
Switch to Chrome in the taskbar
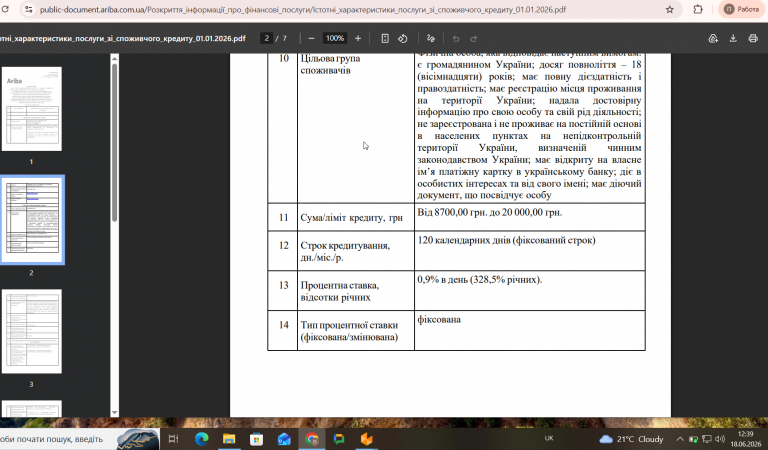[x=312, y=439]
